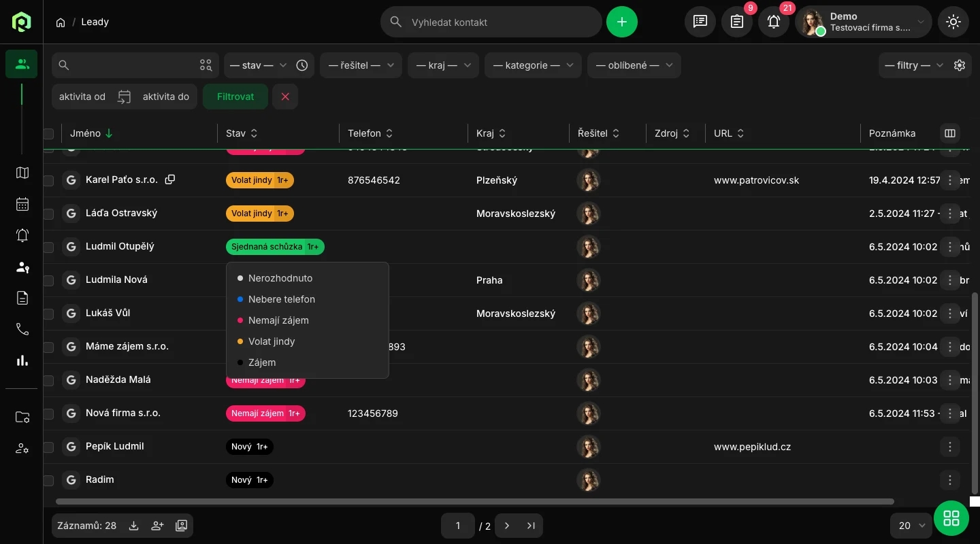Open the notifications bell in top bar
Screen dimensions: 980x544
[774, 22]
